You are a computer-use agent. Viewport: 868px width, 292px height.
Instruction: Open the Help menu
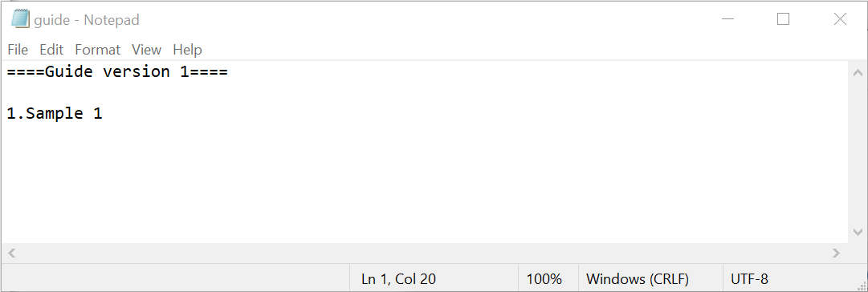coord(187,50)
